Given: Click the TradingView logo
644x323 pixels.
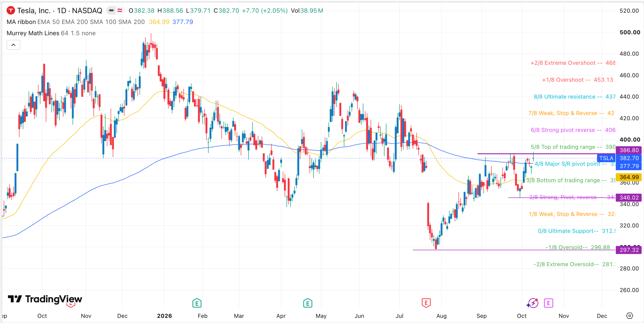Looking at the screenshot, I should [x=45, y=299].
